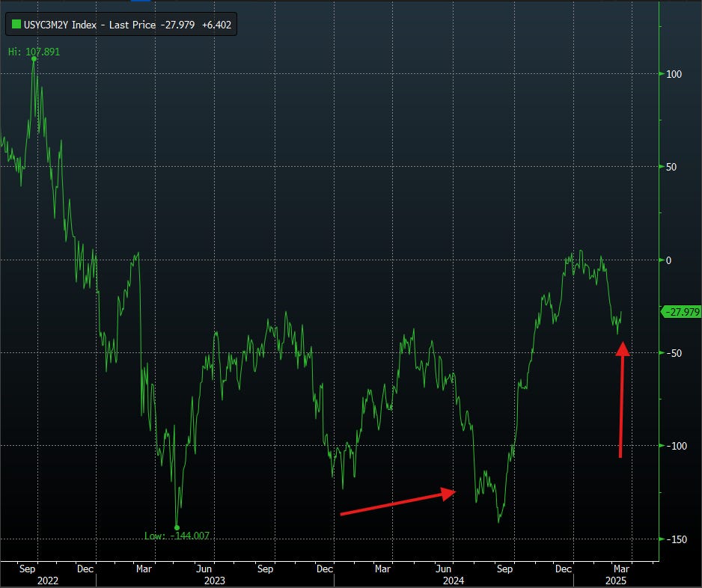This screenshot has height=588, width=702.
Task: Click the -100 y-axis label
Action: 677,446
